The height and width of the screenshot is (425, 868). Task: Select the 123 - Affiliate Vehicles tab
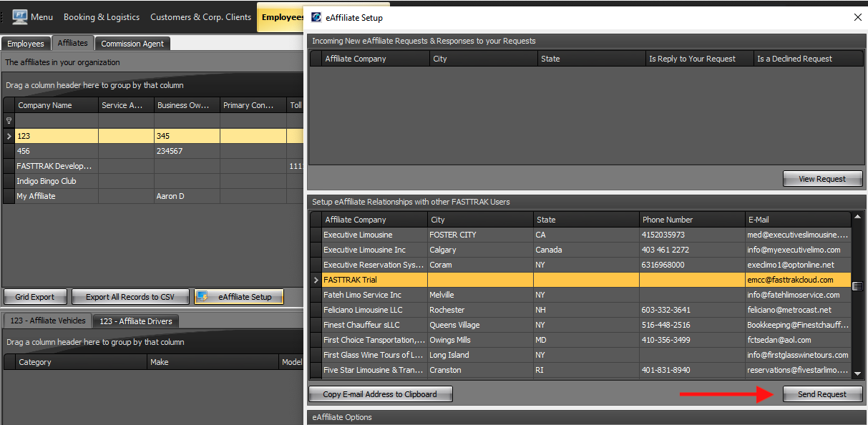click(x=47, y=321)
